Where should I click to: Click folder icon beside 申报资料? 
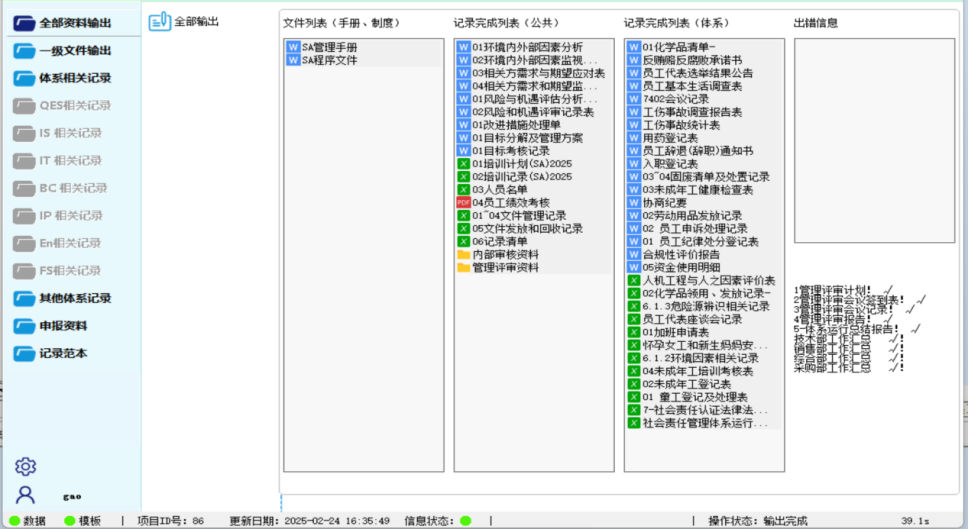coord(24,326)
